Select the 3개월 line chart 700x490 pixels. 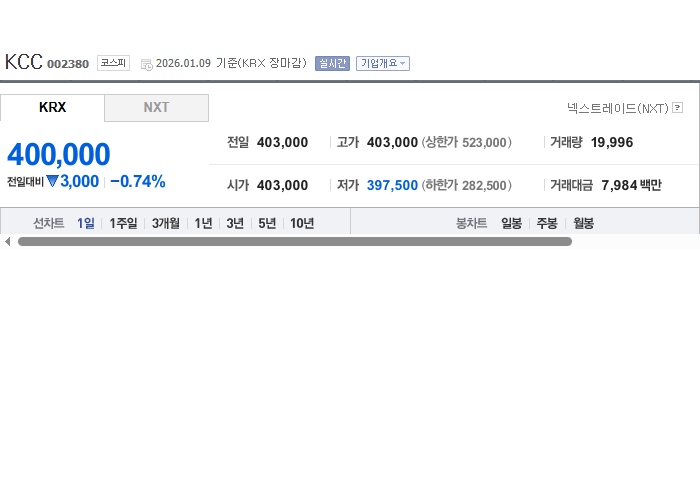click(x=166, y=223)
